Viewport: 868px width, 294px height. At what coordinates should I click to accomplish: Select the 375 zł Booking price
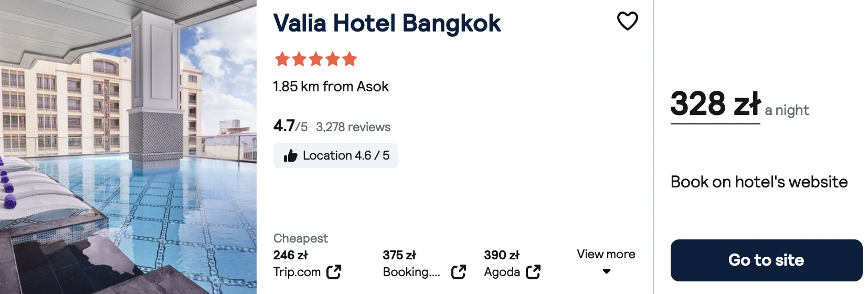pyautogui.click(x=399, y=255)
